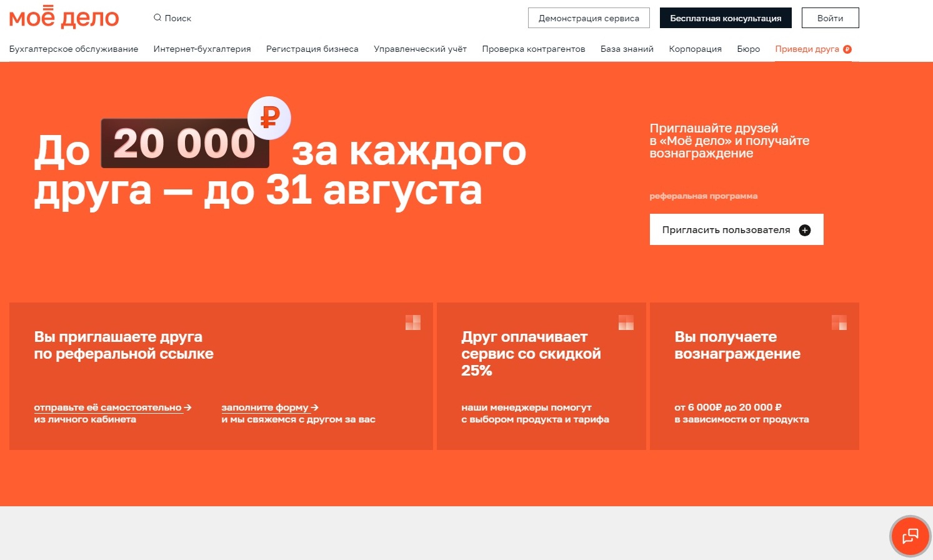Click heading Друг оплачивает сервис со скидкой 25%

(x=531, y=354)
